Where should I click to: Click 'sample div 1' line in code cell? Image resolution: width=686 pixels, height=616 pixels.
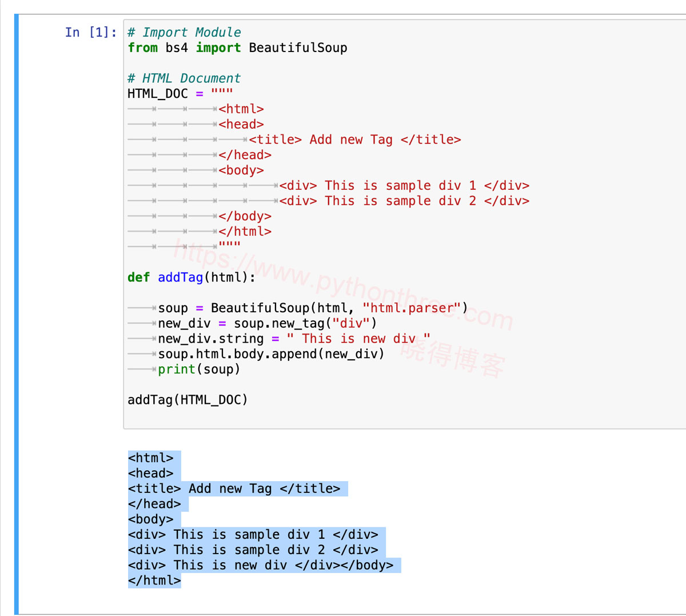pos(404,186)
